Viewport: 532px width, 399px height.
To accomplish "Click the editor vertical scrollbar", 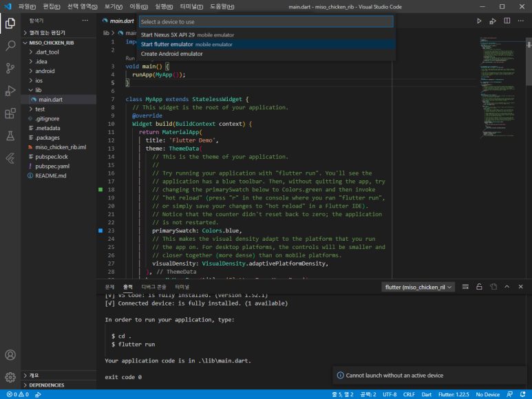I will click(x=529, y=61).
